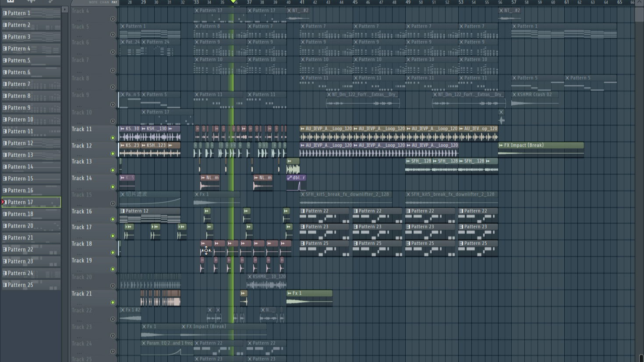Click the playlist vertical scrollbar thumb
The height and width of the screenshot is (362, 644).
pyautogui.click(x=639, y=14)
